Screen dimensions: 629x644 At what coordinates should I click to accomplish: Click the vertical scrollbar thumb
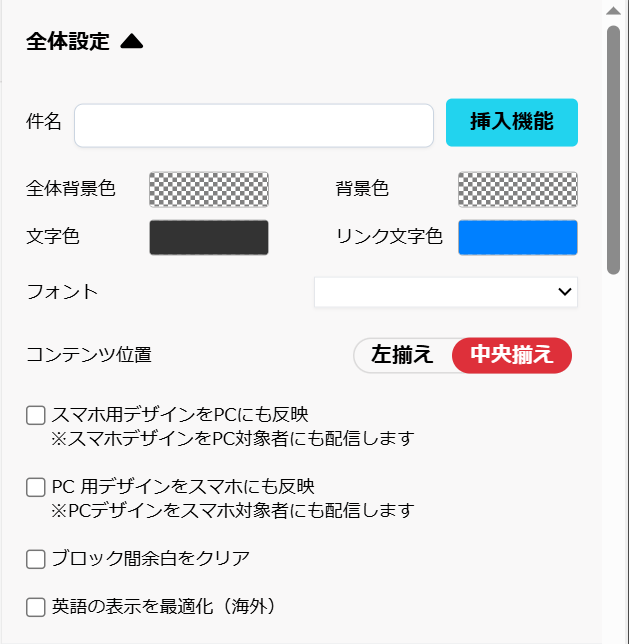point(613,150)
